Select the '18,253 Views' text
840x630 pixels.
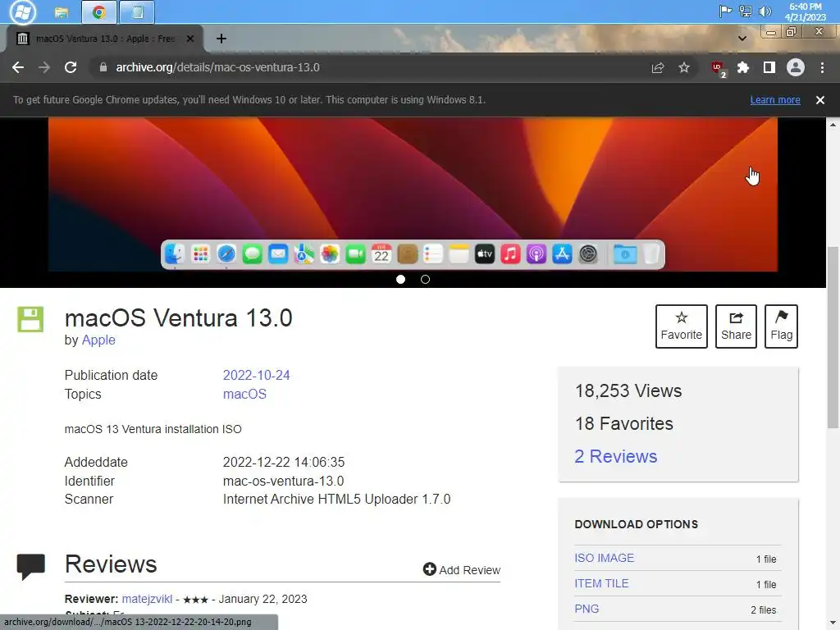(628, 390)
